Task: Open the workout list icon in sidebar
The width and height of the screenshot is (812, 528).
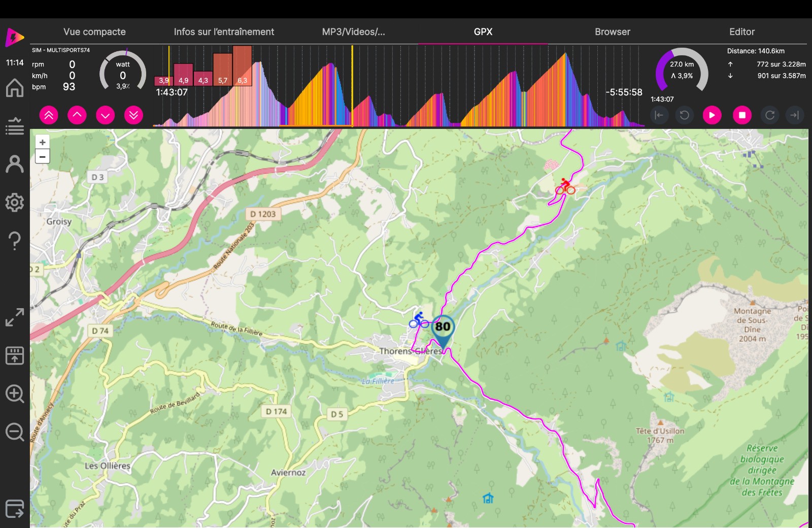Action: 15,126
